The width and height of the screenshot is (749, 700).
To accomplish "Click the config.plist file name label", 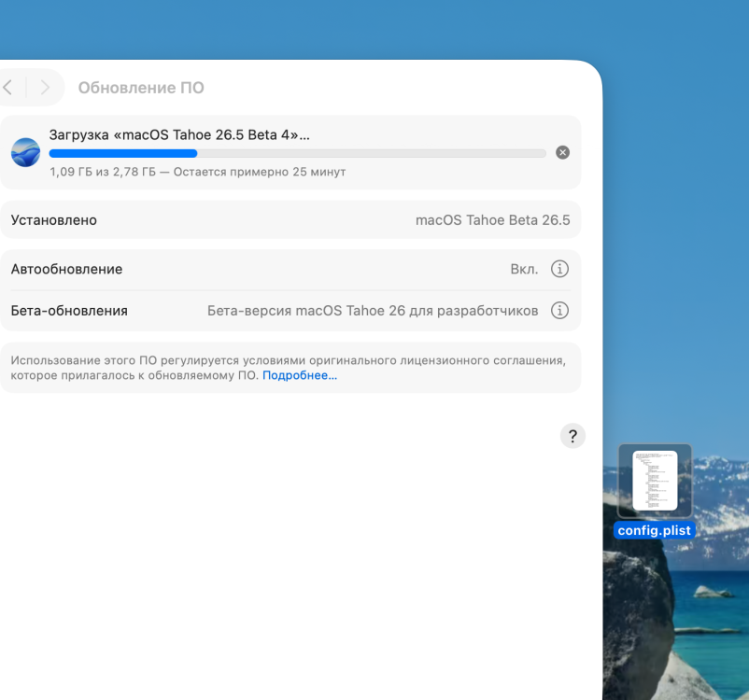I will coord(654,530).
